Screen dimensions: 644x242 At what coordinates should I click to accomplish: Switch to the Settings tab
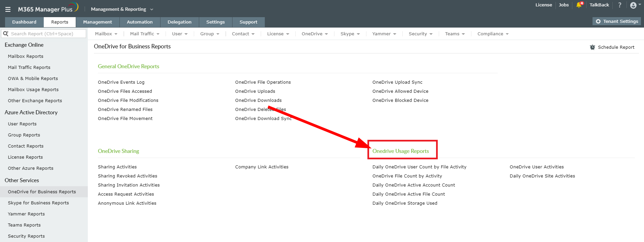[215, 22]
